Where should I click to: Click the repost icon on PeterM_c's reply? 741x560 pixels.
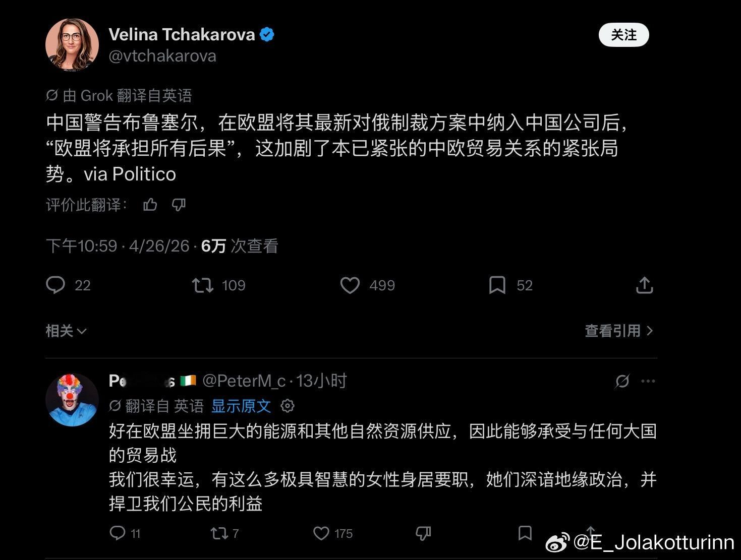(x=218, y=533)
